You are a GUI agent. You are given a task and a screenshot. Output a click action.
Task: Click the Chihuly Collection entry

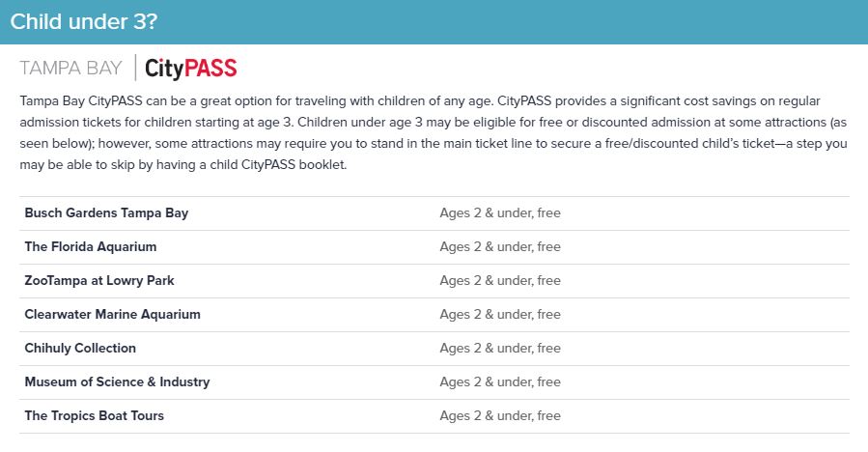pyautogui.click(x=80, y=349)
